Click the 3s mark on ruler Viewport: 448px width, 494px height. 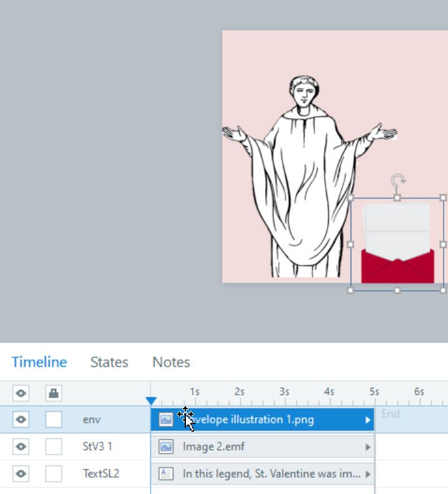[x=285, y=392]
